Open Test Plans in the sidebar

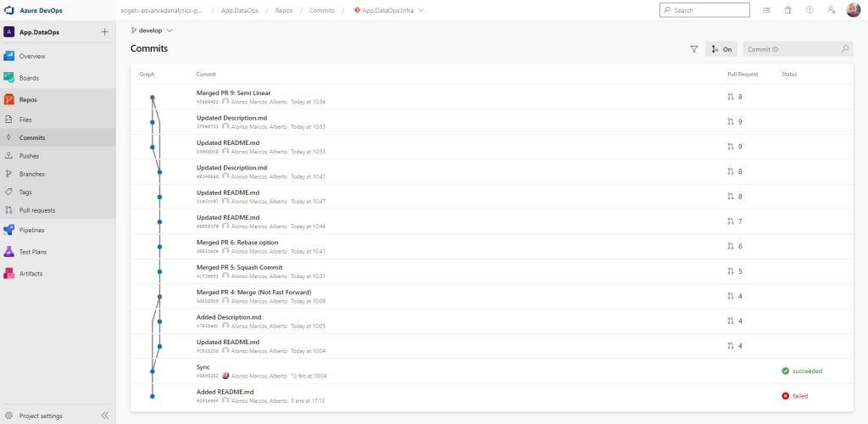click(32, 252)
